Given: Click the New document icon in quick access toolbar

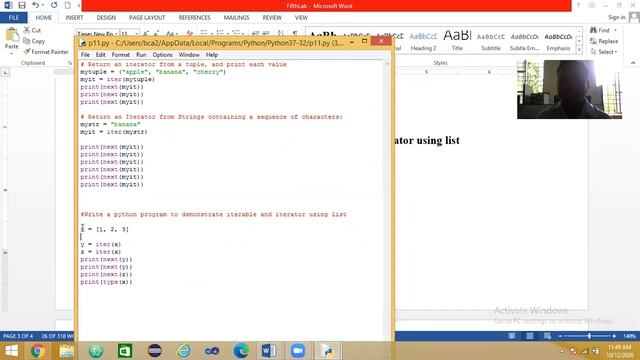Looking at the screenshot, I should (68, 5).
